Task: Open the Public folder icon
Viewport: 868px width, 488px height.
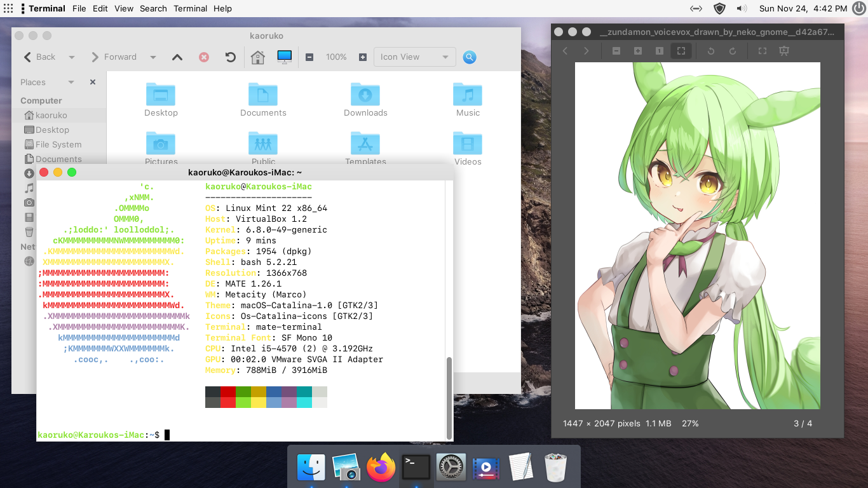Action: [263, 147]
